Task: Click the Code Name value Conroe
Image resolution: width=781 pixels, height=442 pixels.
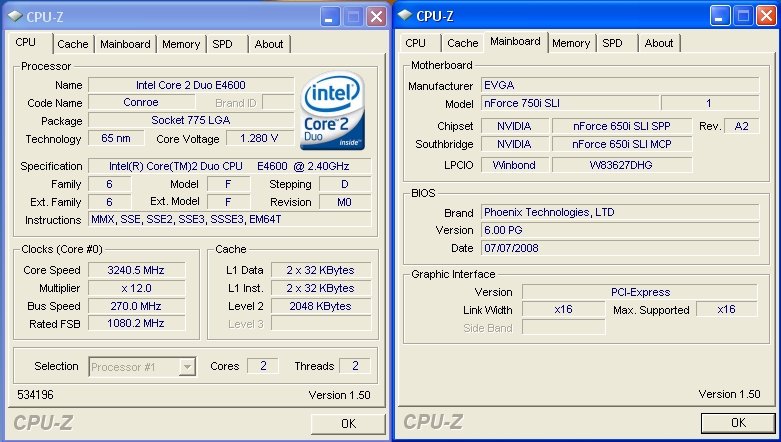Action: (x=141, y=103)
